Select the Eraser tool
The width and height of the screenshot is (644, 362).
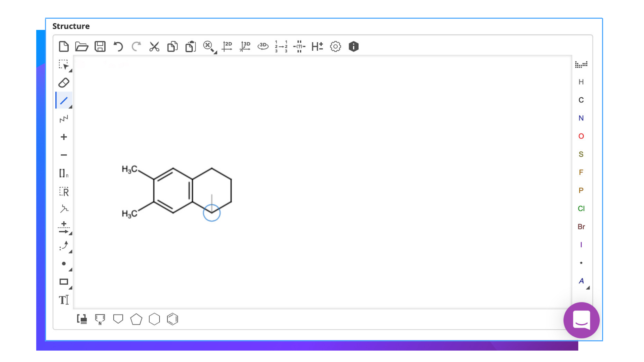coord(64,83)
